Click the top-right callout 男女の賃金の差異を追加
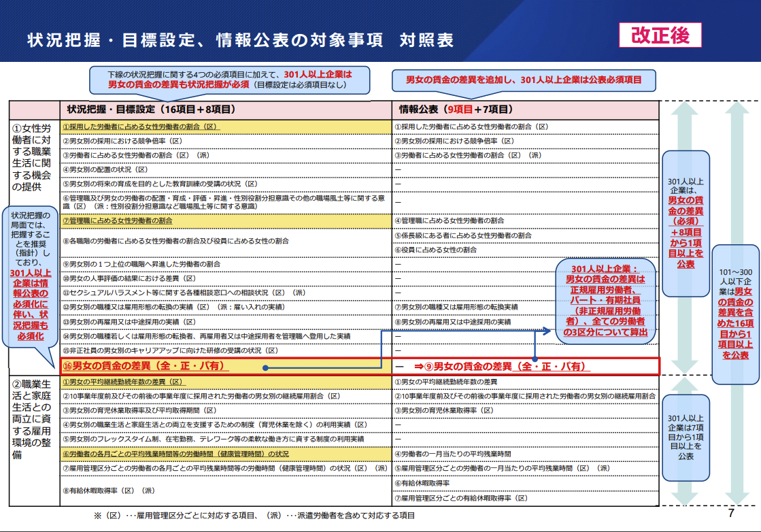761x532 pixels. 523,80
